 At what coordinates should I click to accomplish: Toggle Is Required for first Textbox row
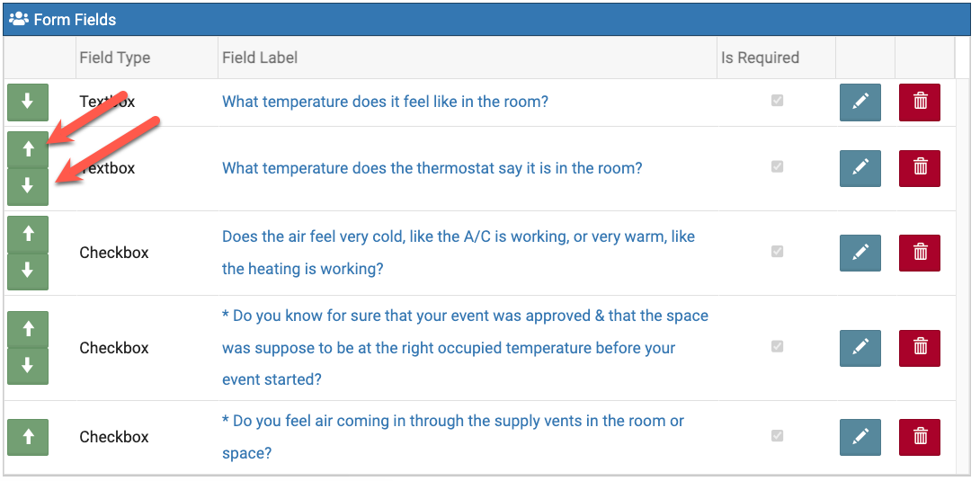(777, 101)
